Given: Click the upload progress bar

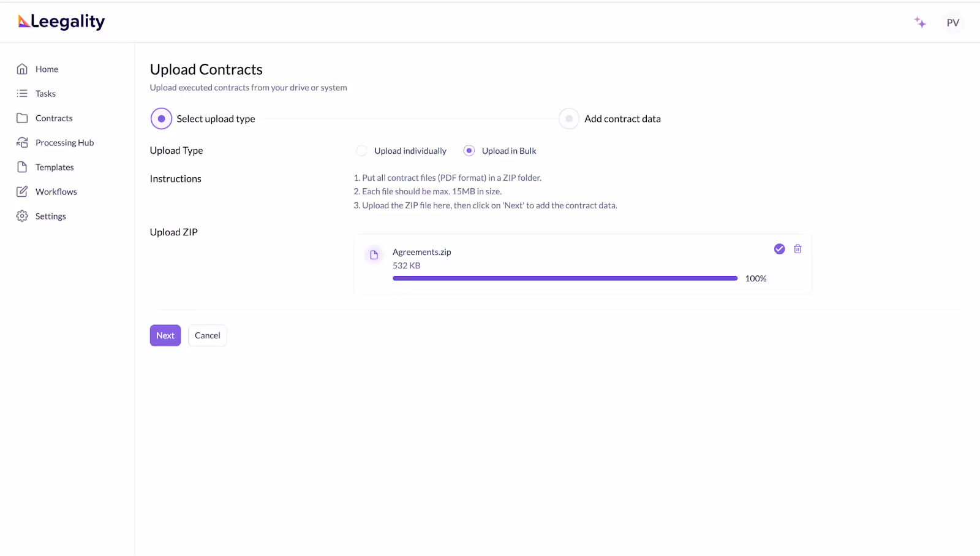Looking at the screenshot, I should coord(564,278).
